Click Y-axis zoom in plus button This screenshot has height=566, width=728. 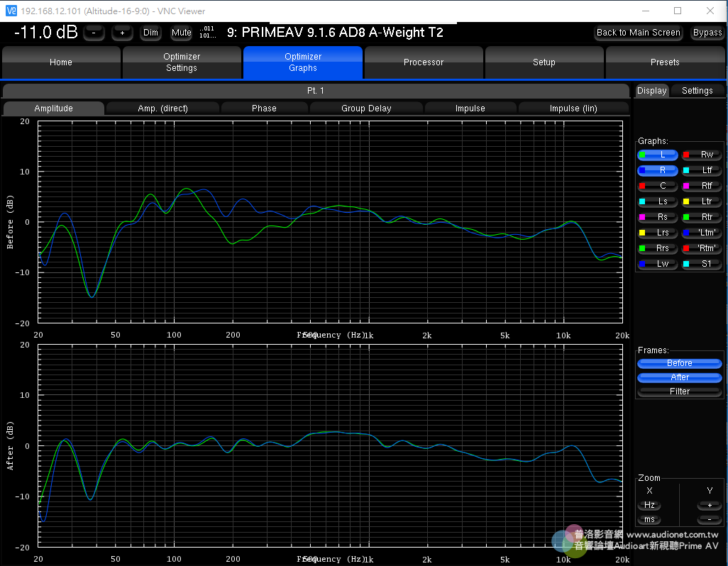click(709, 505)
